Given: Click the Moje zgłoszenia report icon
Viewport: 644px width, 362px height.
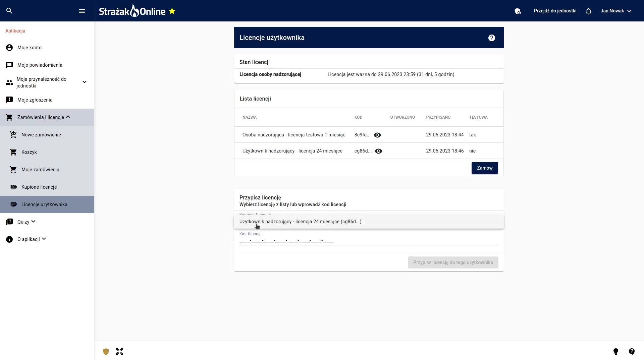Looking at the screenshot, I should point(9,100).
